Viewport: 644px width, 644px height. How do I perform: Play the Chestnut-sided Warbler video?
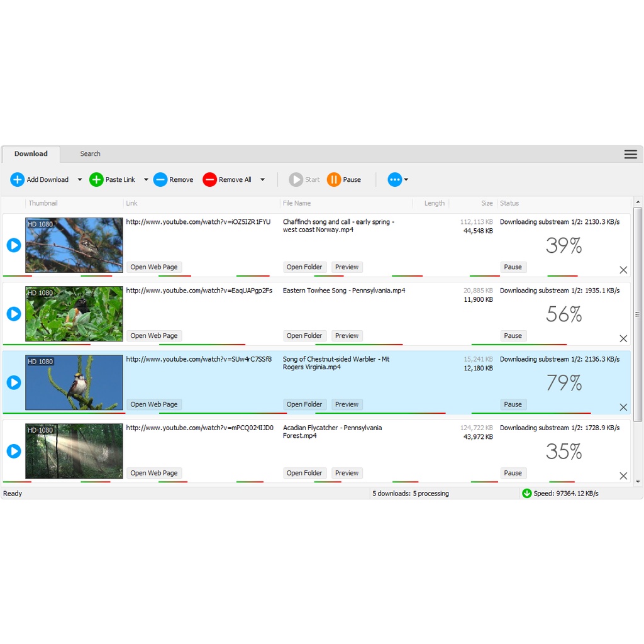pyautogui.click(x=14, y=382)
